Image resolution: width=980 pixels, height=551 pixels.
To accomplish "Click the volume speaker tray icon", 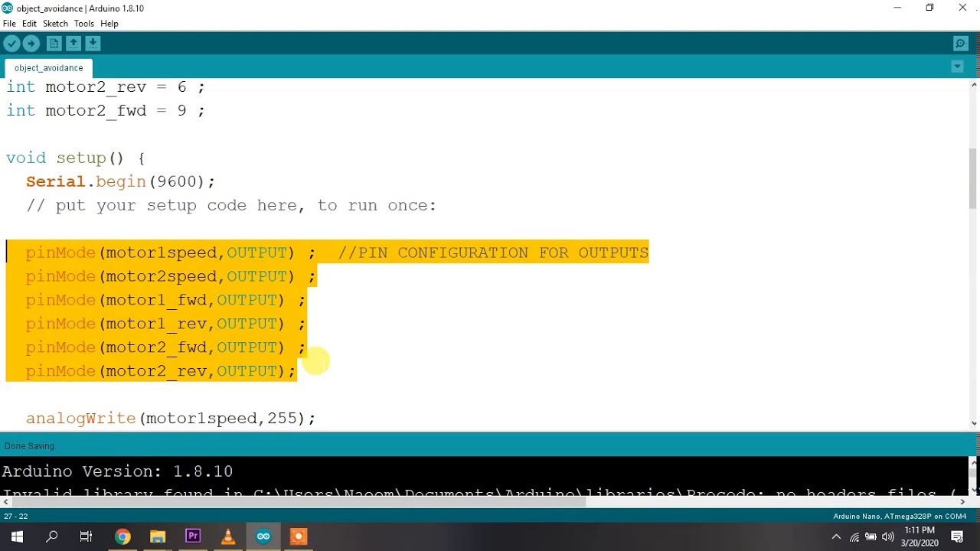I will [888, 537].
